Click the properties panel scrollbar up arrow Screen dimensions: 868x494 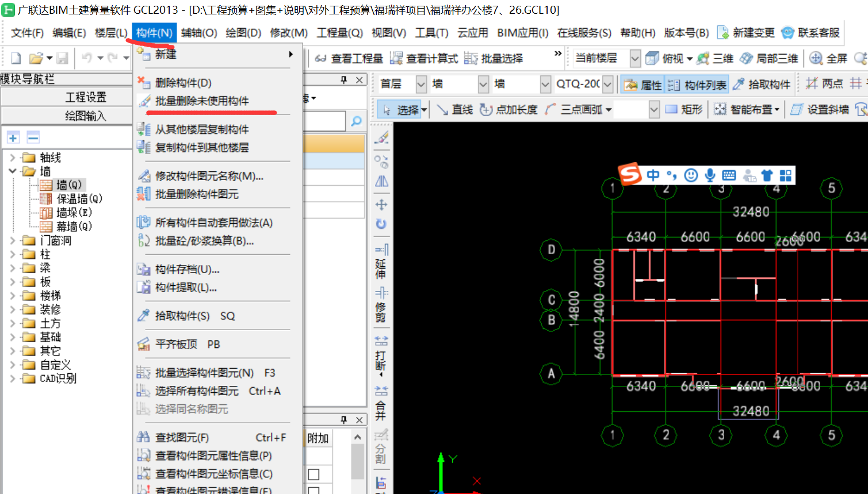pyautogui.click(x=357, y=438)
